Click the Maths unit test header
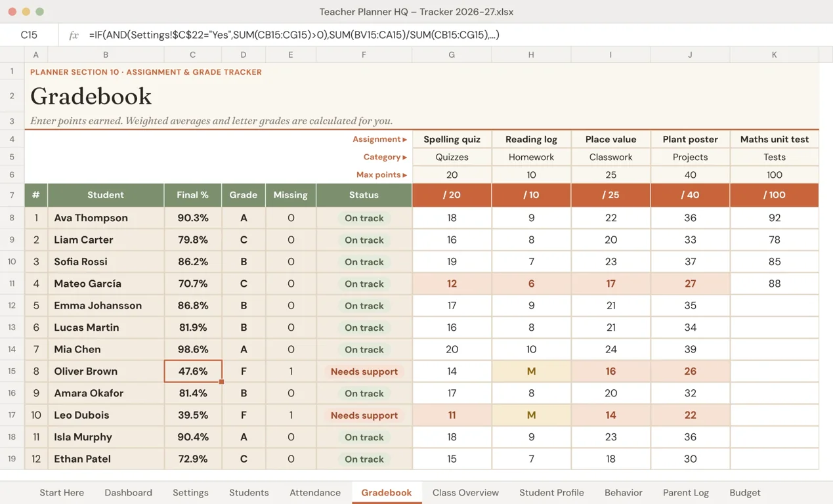The height and width of the screenshot is (504, 833). coord(775,139)
